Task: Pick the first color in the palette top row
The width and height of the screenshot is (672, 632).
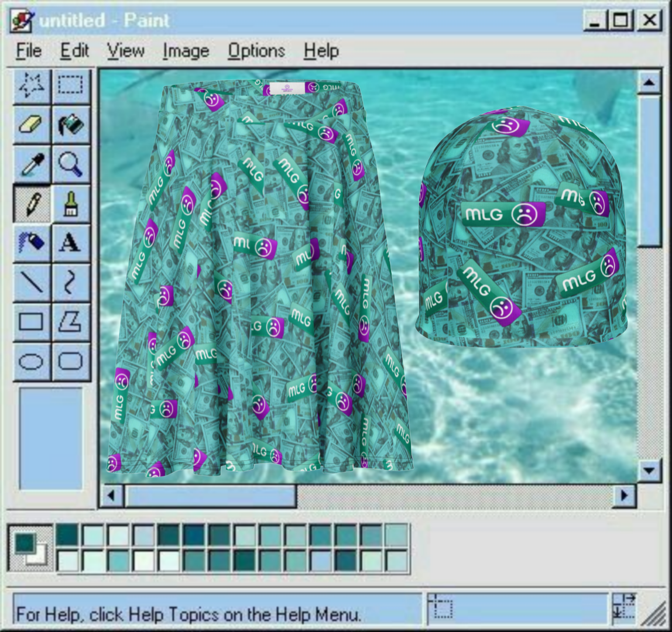Action: 67,535
